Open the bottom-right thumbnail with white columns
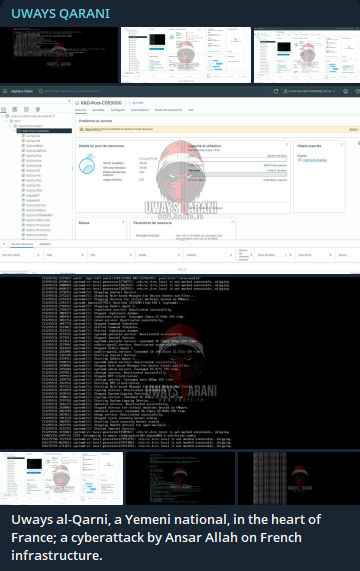This screenshot has width=360, height=571. coord(299,479)
